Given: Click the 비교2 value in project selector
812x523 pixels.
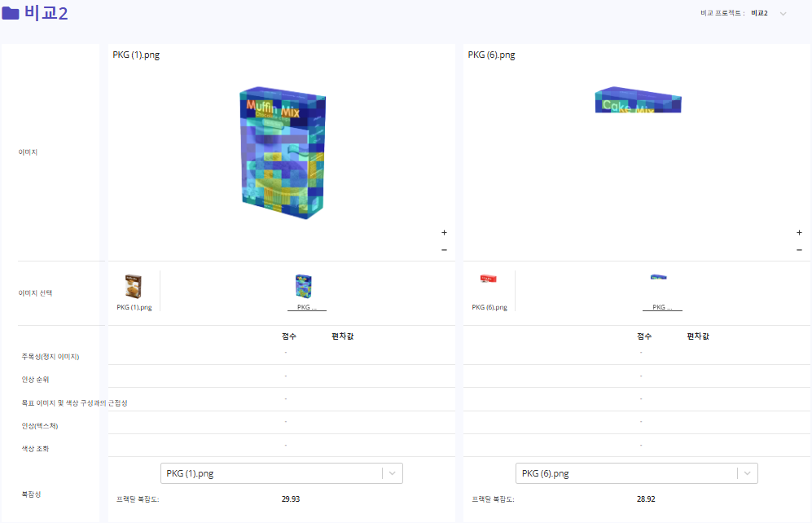Looking at the screenshot, I should (759, 14).
